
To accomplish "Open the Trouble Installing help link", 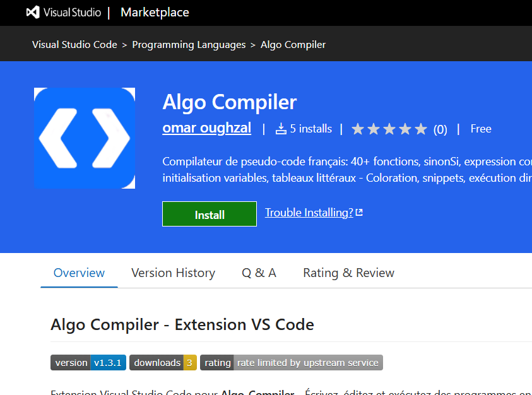I will [309, 212].
